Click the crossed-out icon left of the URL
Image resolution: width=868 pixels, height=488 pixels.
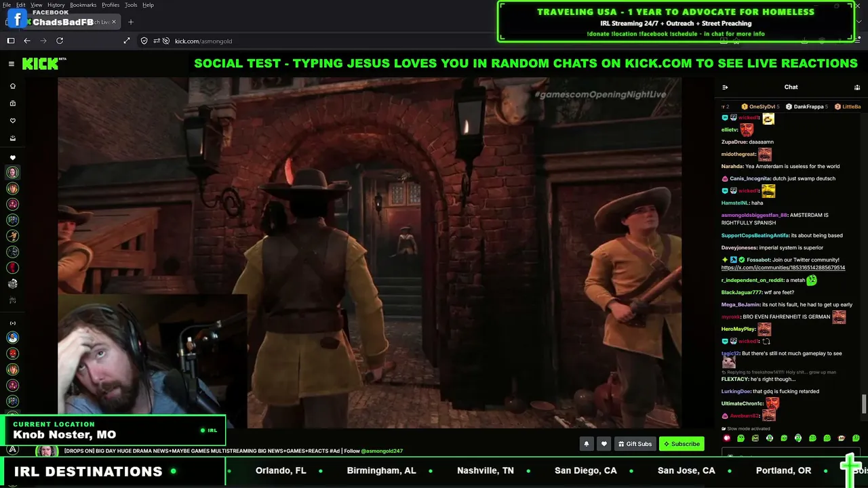pyautogui.click(x=166, y=41)
